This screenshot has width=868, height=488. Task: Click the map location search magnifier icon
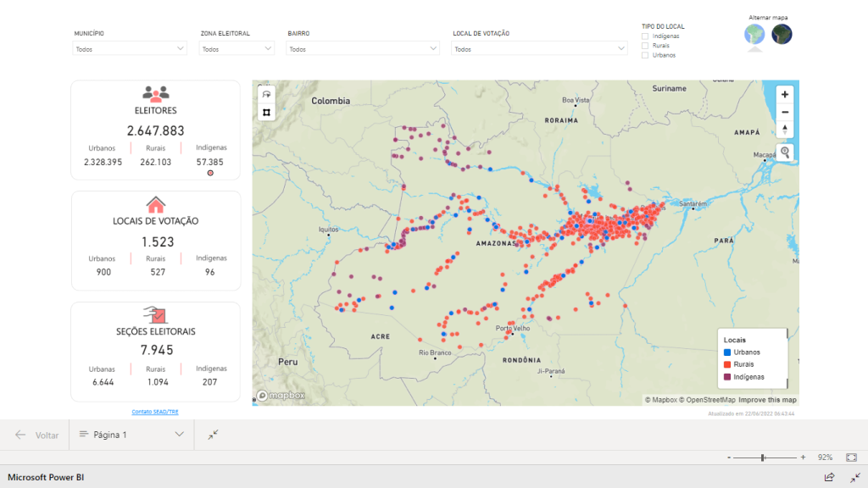[785, 152]
